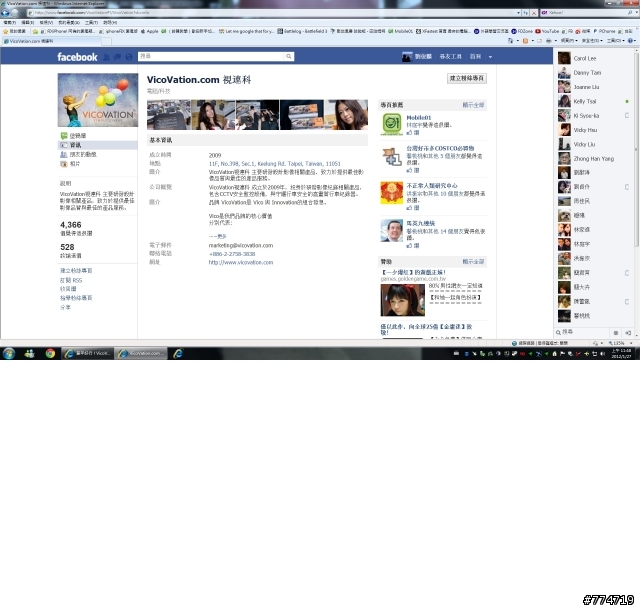Click the Favorites star button on bookmarks bar
This screenshot has width=640, height=608.
14,31
